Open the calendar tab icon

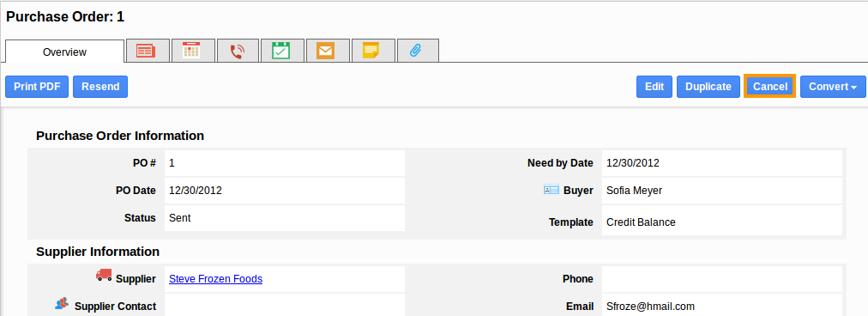pos(191,51)
